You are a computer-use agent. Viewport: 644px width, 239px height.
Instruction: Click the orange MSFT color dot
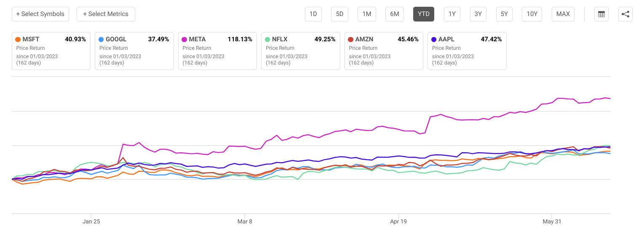tap(18, 39)
